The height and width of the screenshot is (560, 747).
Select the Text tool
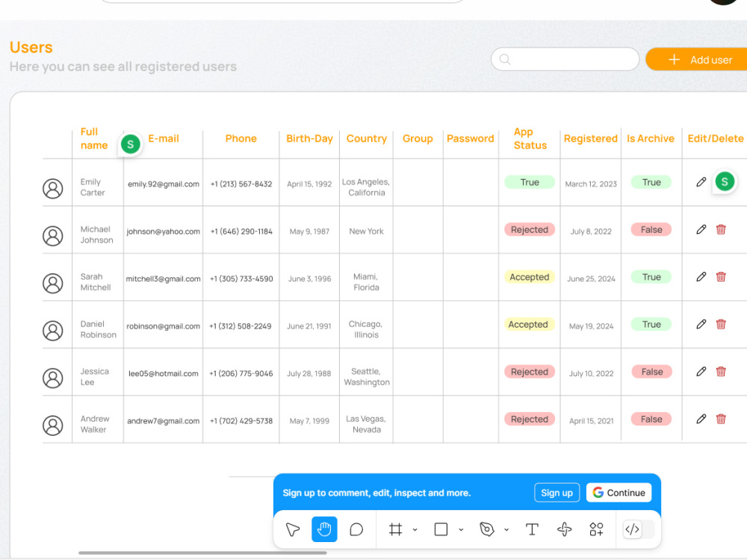coord(532,529)
